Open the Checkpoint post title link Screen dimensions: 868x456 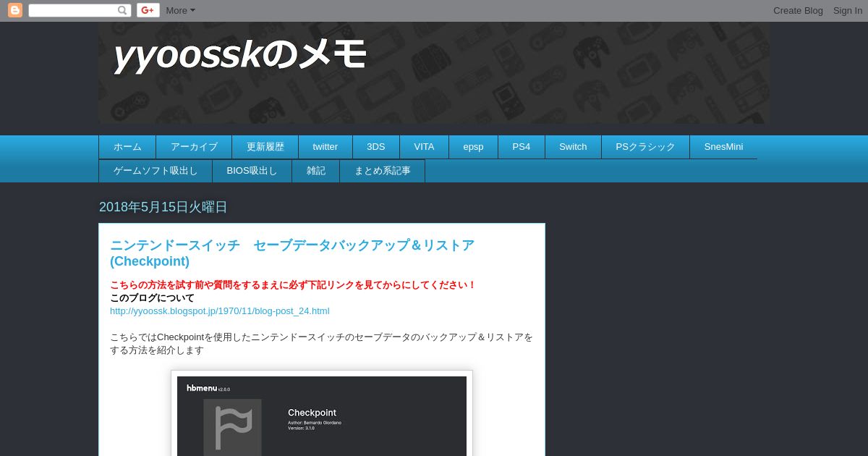[292, 253]
